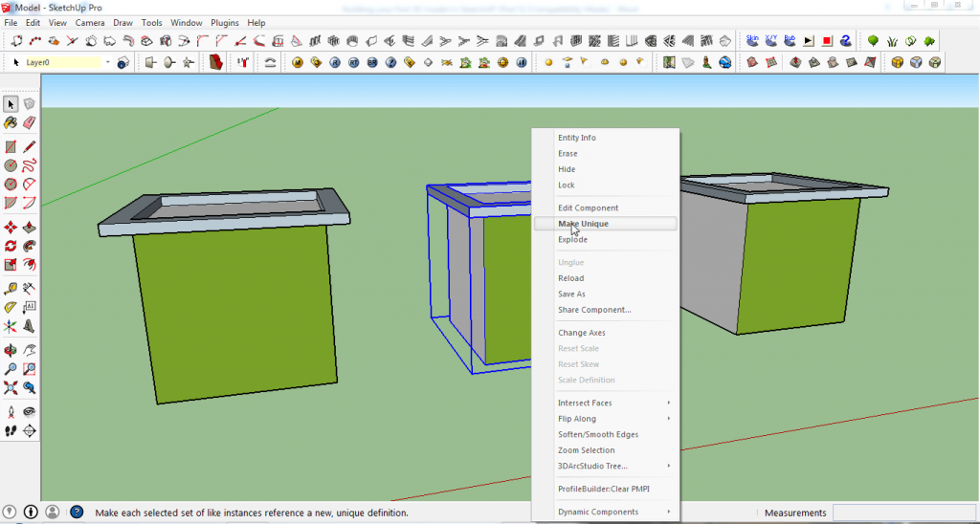This screenshot has height=524, width=980.
Task: Choose the Tape Measure tool
Action: [11, 289]
